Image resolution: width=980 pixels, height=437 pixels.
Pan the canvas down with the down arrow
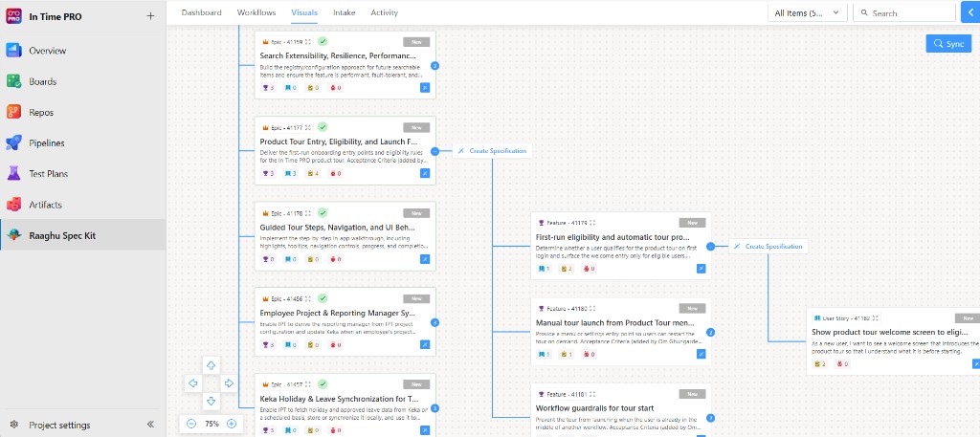[x=212, y=401]
